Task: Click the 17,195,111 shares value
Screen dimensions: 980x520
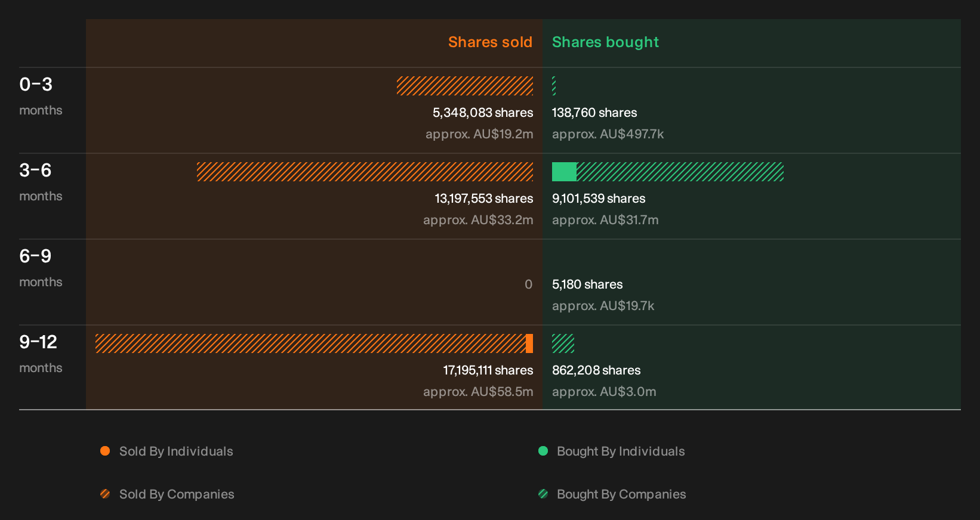Action: (x=488, y=370)
